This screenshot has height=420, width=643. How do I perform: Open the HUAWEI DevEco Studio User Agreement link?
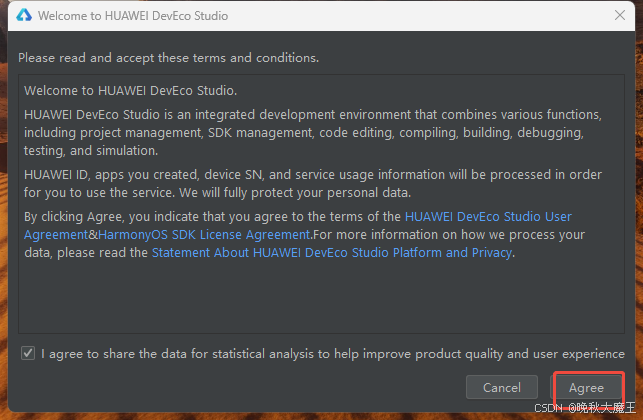(488, 216)
